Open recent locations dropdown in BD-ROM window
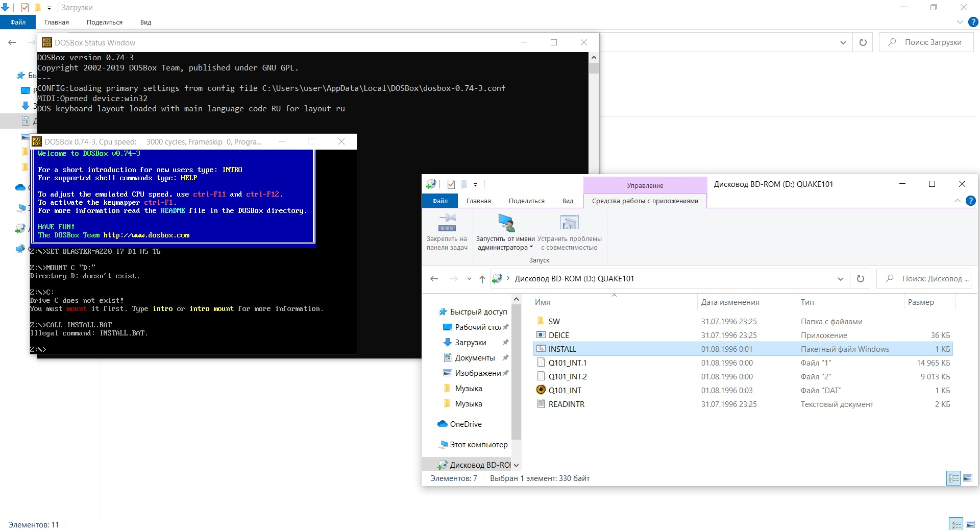 pos(469,279)
